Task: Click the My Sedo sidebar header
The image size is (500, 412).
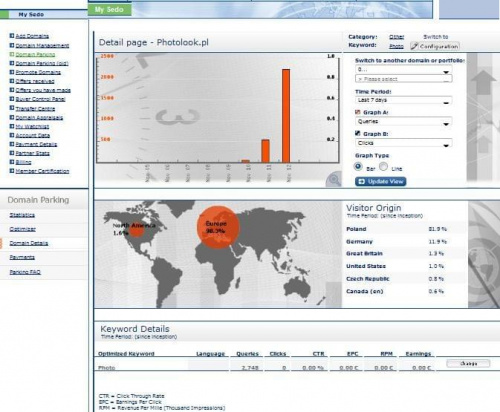Action: (x=44, y=14)
